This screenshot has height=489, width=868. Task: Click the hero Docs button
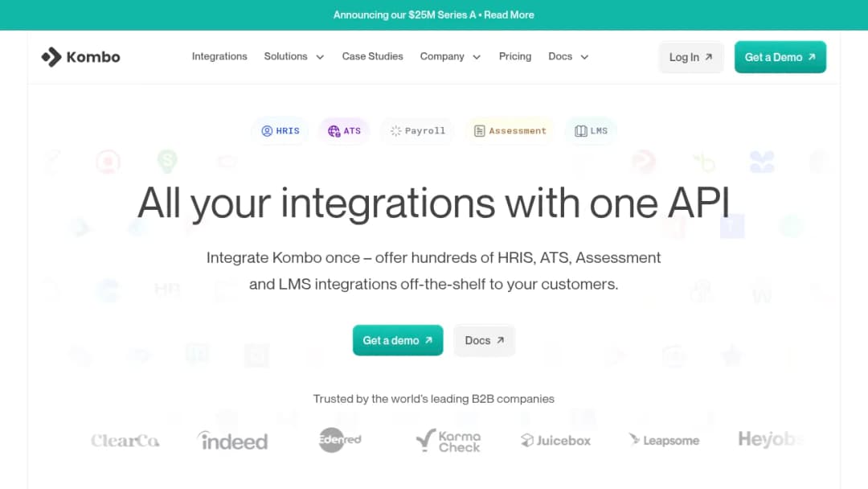pos(485,340)
